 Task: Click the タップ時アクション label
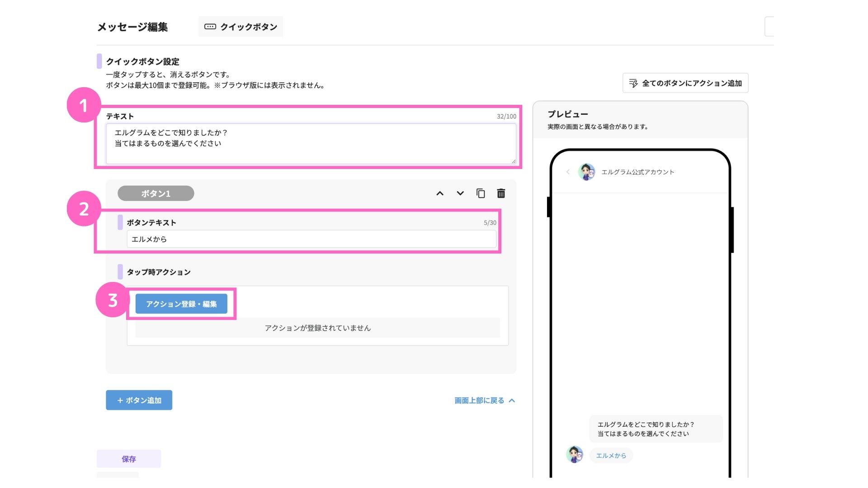[x=159, y=272]
